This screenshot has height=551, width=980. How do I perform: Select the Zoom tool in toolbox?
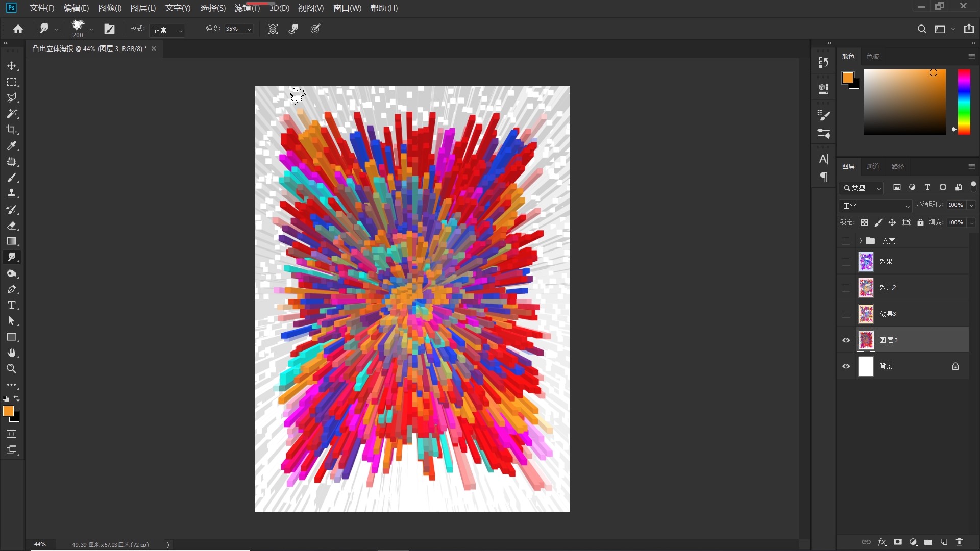pos(11,369)
